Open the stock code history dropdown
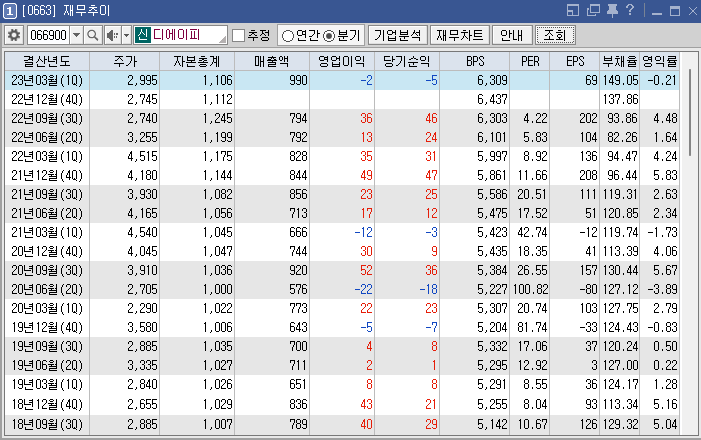The height and width of the screenshot is (440, 701). pos(77,35)
